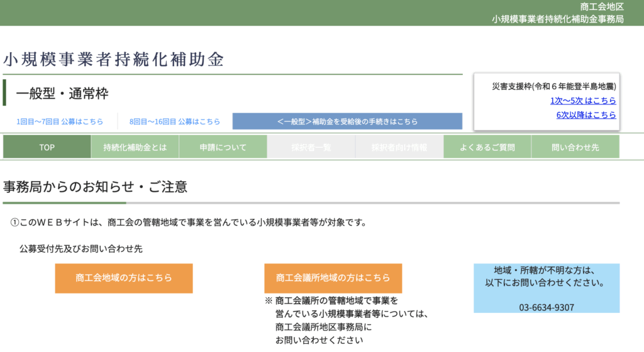644x352 pixels.
Task: Click the 商工会議所地域の方はこちら button
Action: point(333,278)
